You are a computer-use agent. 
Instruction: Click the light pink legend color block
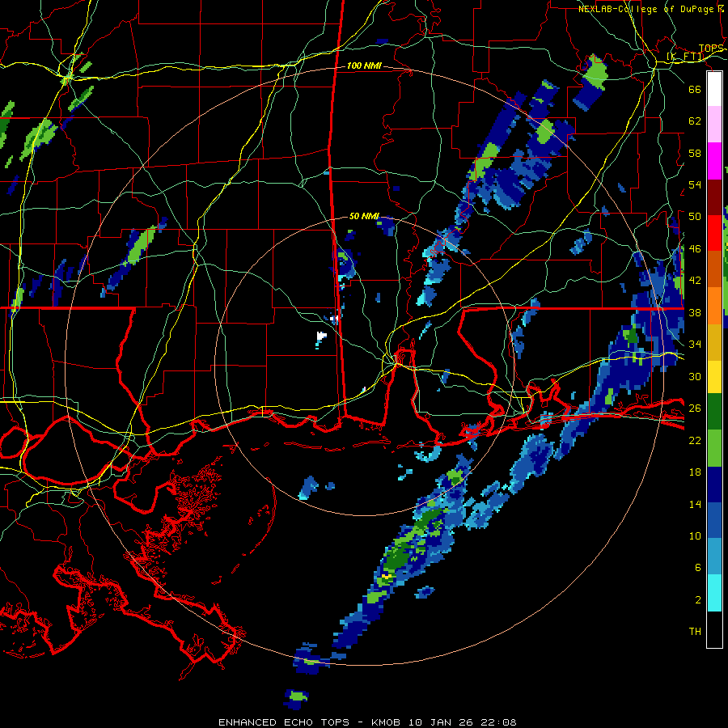pyautogui.click(x=714, y=125)
